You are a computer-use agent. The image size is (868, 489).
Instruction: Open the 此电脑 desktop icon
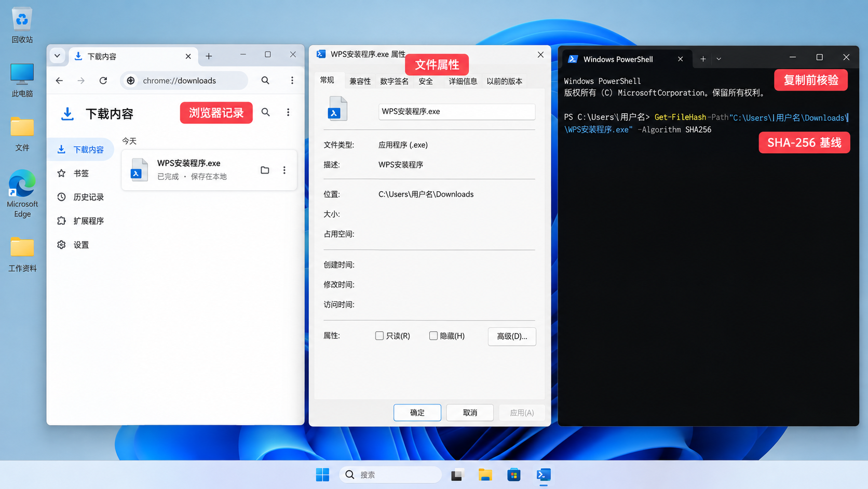pos(22,80)
